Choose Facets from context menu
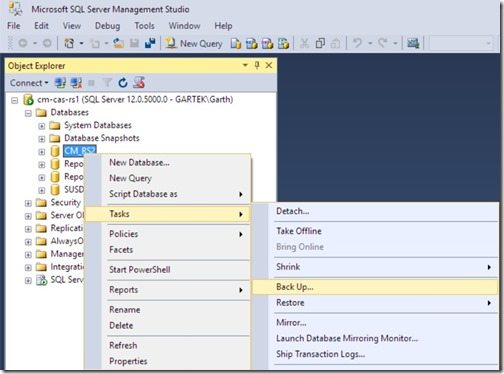The width and height of the screenshot is (504, 374). point(168,250)
